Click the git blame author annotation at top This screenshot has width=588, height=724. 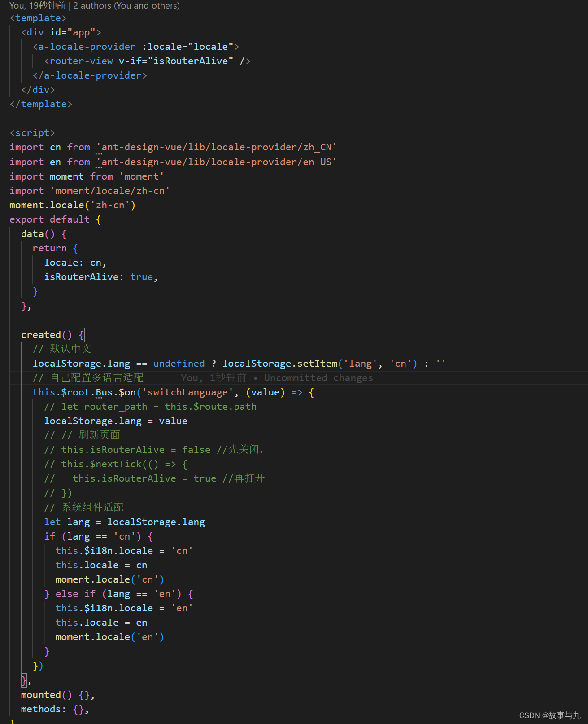click(95, 6)
